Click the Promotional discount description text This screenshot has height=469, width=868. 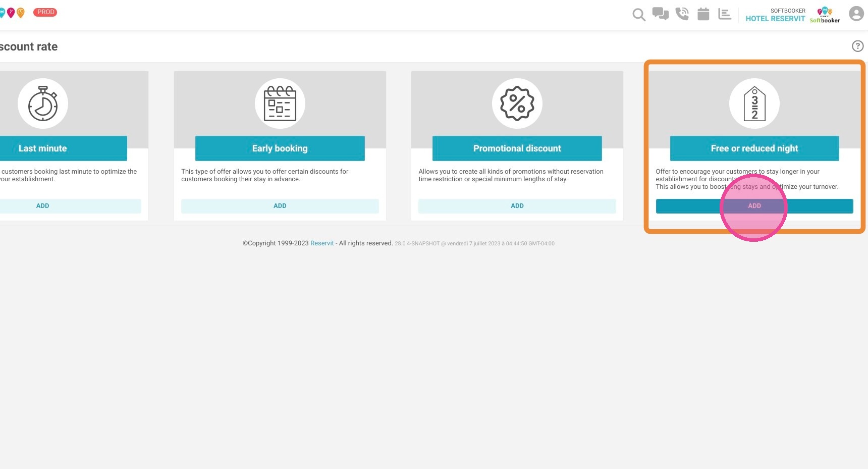point(511,175)
